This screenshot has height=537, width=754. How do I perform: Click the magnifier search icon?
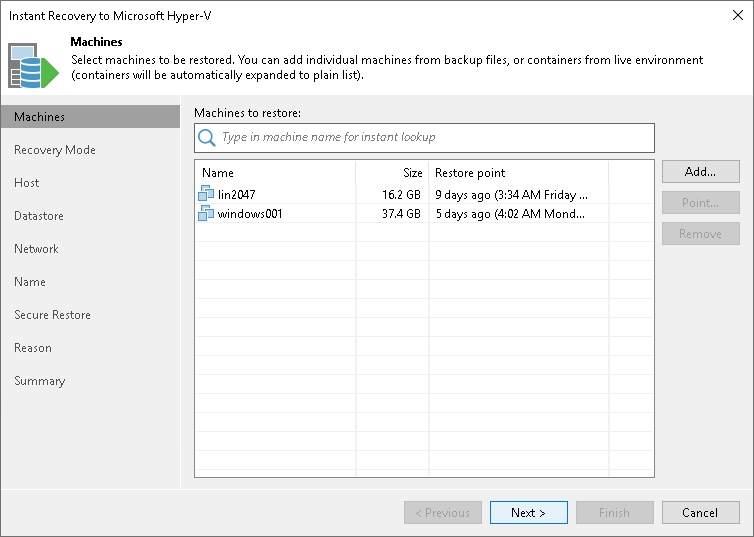point(207,137)
